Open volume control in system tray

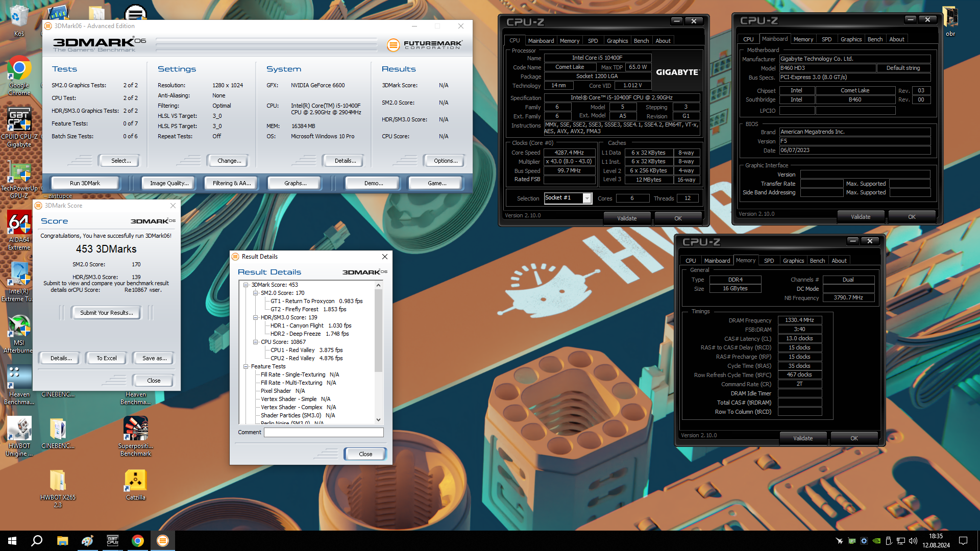pyautogui.click(x=913, y=541)
